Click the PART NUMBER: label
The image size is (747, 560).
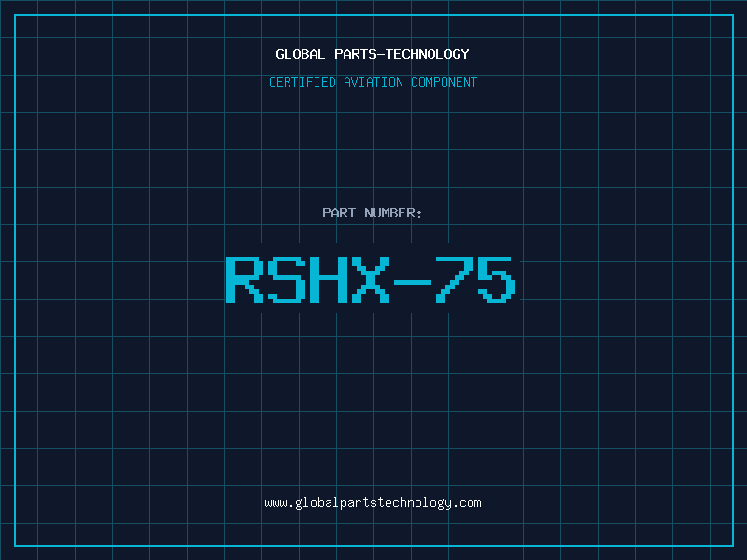pos(372,213)
